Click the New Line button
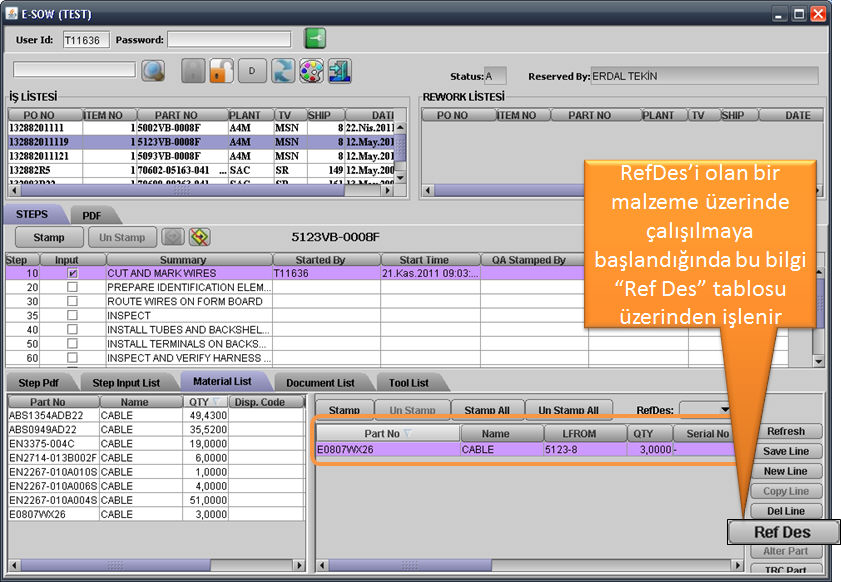The image size is (841, 582). click(786, 471)
